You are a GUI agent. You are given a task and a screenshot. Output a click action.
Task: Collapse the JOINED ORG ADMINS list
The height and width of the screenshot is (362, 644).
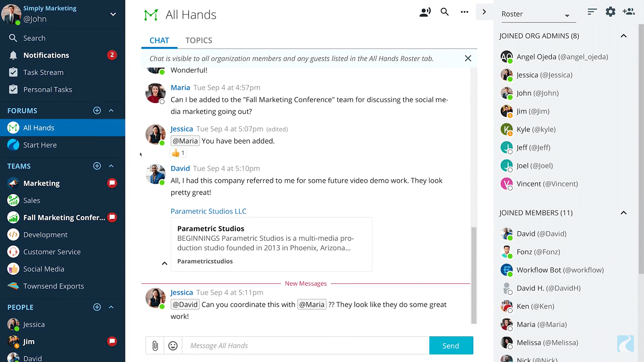coord(623,36)
